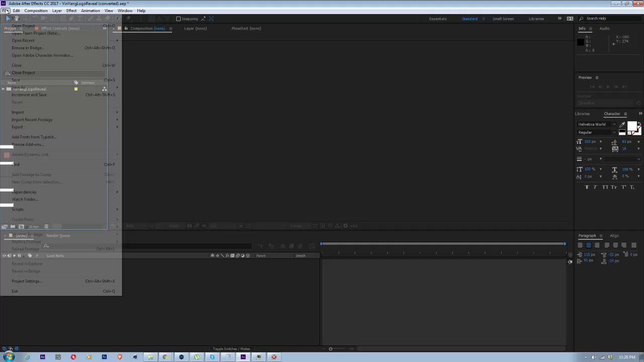Switch to Essentials workspace
The image size is (644, 362).
438,19
